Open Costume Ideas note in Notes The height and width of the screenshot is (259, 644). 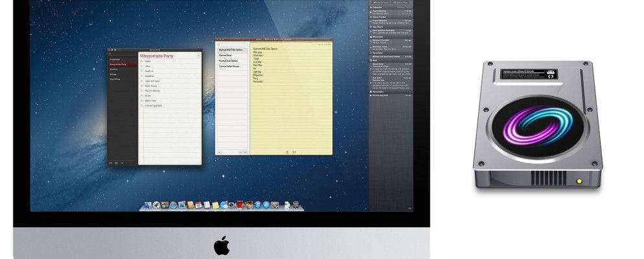pyautogui.click(x=233, y=56)
